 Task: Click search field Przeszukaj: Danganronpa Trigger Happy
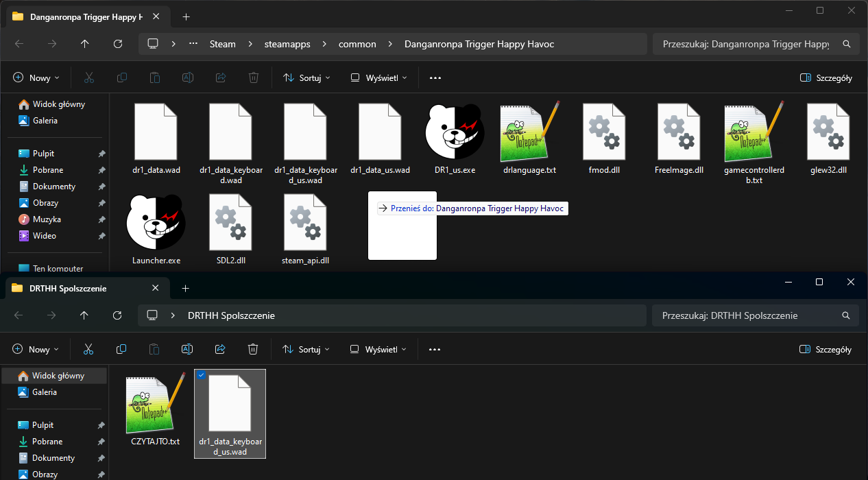pyautogui.click(x=756, y=44)
